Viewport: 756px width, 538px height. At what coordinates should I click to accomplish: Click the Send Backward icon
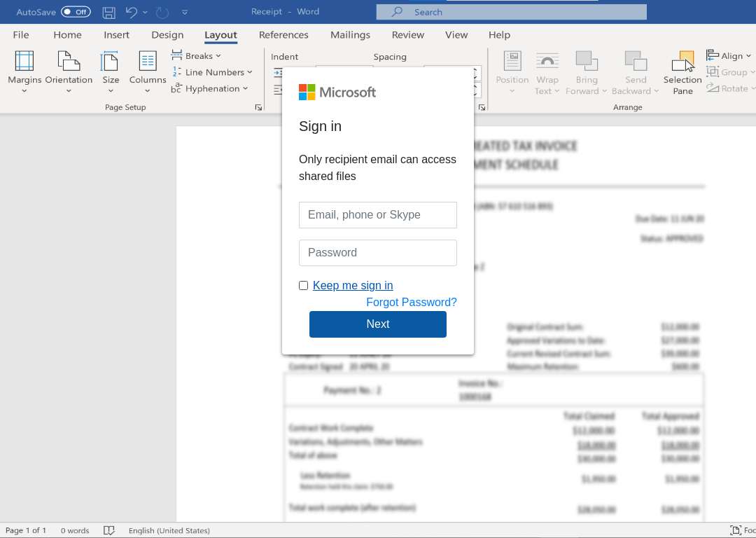[x=636, y=61]
